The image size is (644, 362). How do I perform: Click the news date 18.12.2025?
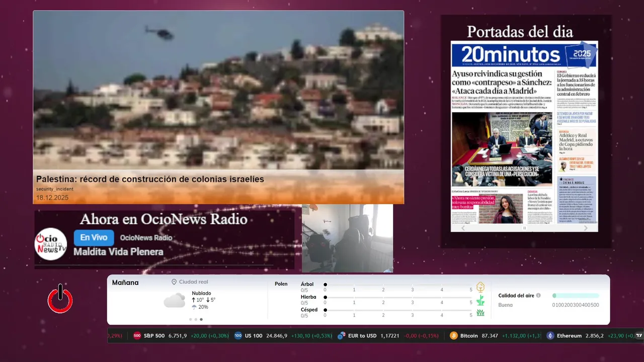[52, 198]
